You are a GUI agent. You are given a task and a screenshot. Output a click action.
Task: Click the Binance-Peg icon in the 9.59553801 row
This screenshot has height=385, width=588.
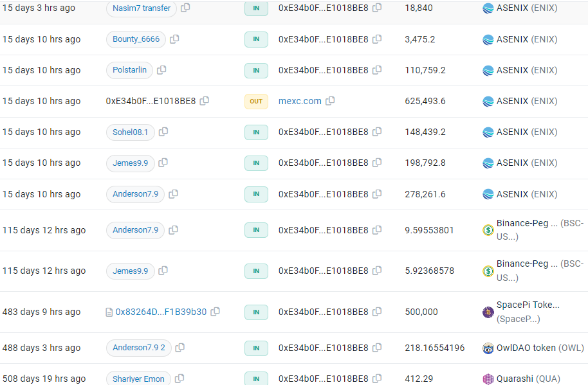[488, 230]
